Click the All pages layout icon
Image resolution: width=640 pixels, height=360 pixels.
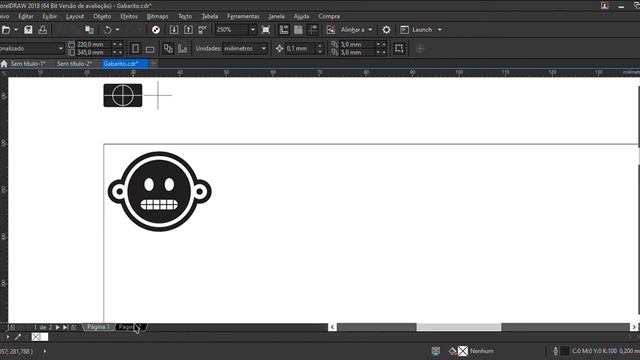coord(168,49)
